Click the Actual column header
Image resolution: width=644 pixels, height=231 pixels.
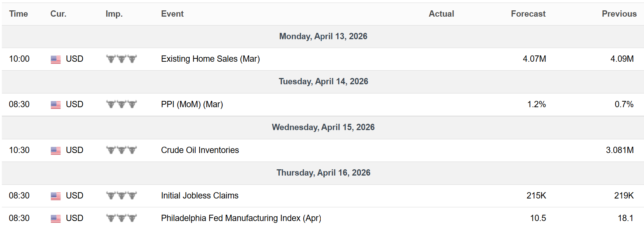point(441,14)
